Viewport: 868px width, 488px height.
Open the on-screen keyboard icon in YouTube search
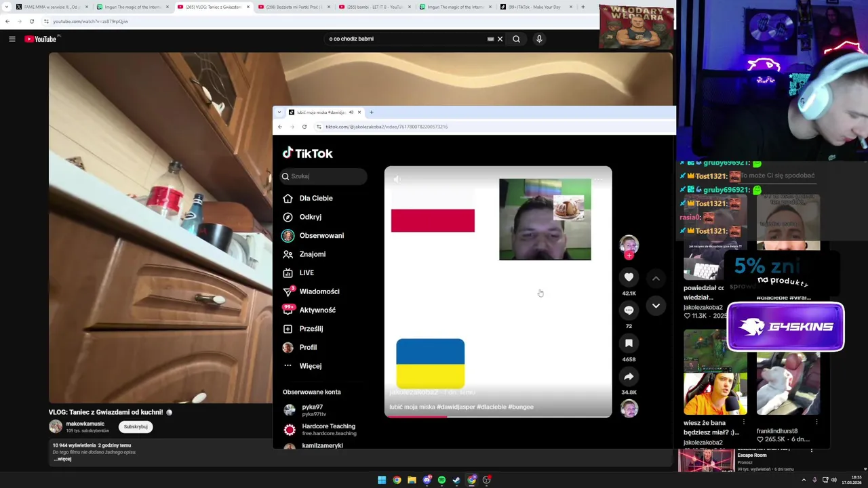point(490,39)
